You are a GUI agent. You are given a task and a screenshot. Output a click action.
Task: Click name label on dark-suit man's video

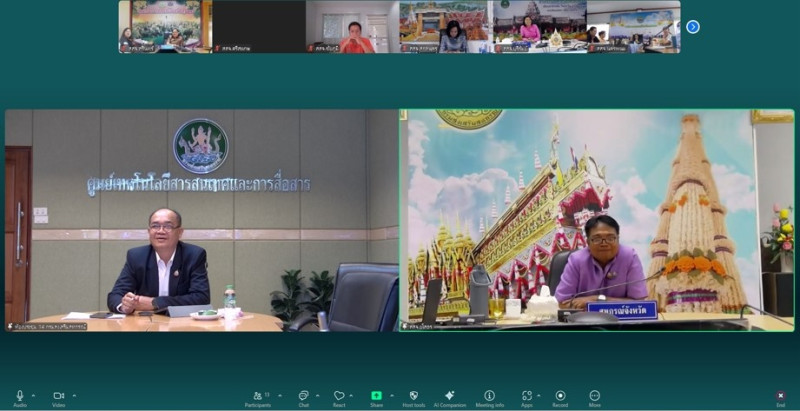coord(47,326)
